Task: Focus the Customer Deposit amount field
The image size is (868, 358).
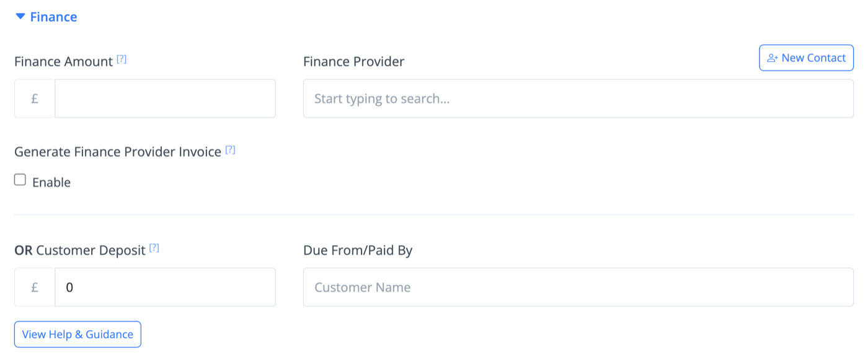Action: 165,287
